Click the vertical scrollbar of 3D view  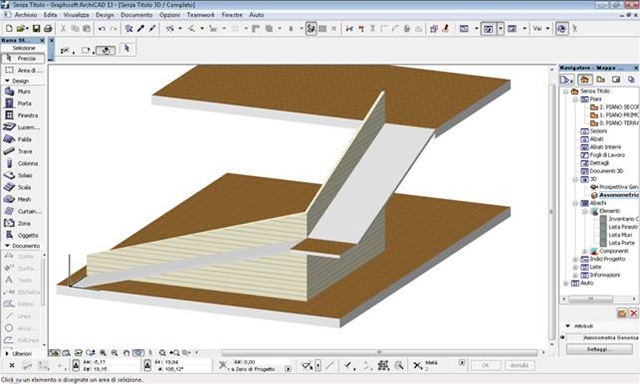[552, 211]
